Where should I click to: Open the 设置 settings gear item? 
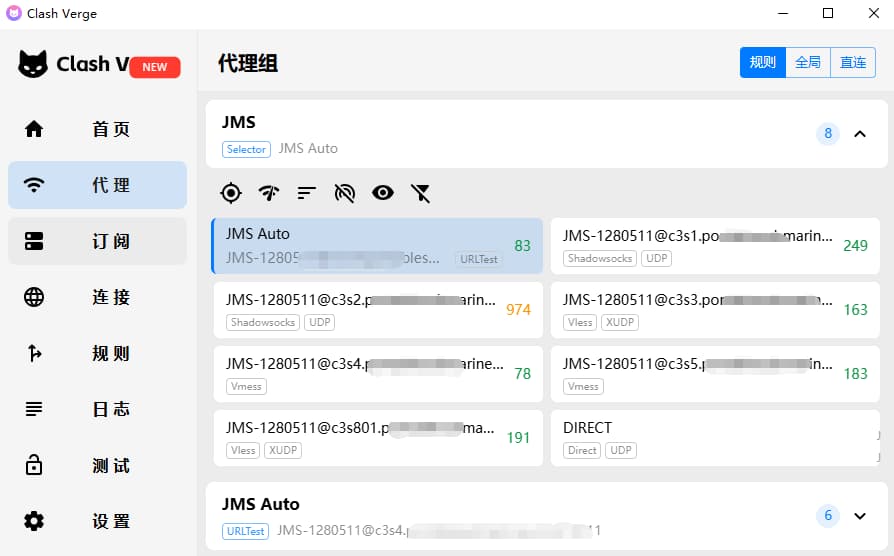point(97,521)
